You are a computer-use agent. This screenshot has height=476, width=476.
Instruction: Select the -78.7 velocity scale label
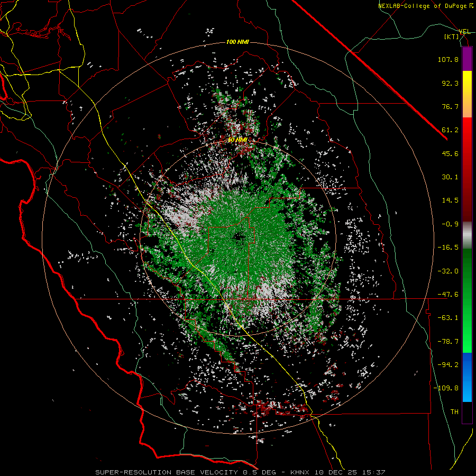pyautogui.click(x=448, y=342)
